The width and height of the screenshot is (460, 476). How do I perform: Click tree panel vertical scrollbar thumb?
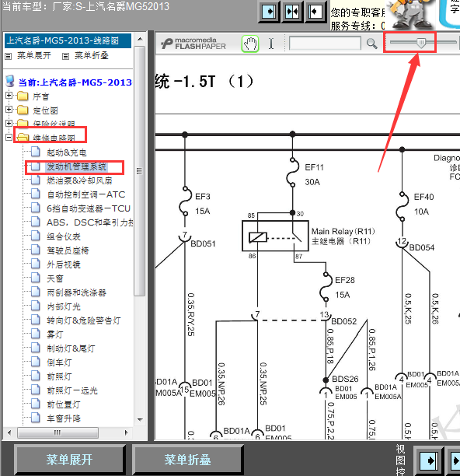click(x=140, y=171)
